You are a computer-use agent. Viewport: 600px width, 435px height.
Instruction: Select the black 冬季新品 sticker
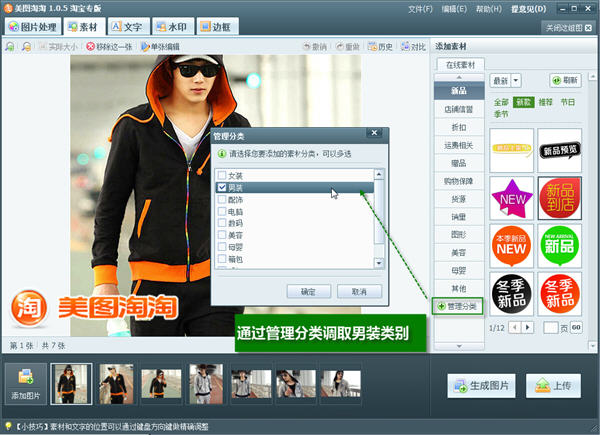tap(512, 294)
